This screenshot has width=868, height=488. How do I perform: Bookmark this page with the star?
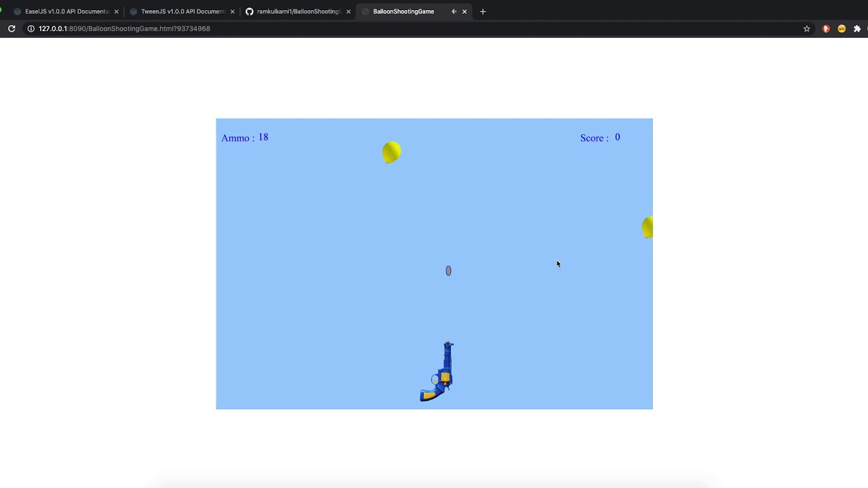(x=806, y=28)
